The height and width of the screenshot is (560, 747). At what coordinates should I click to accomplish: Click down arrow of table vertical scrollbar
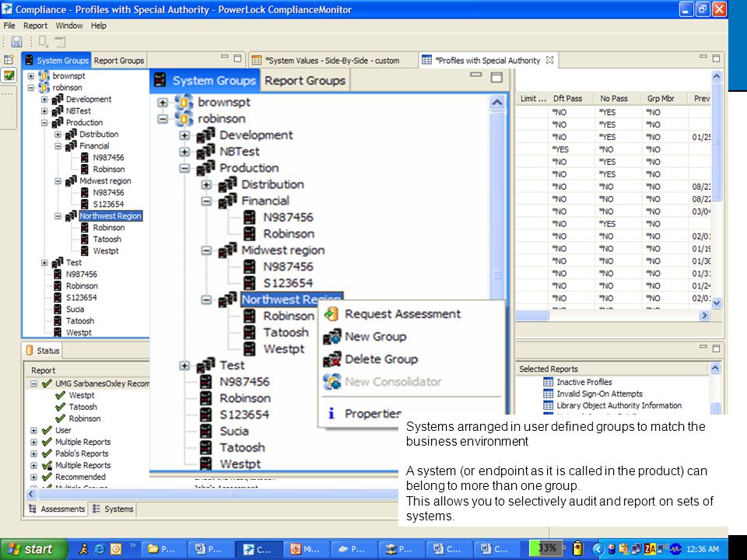point(717,303)
